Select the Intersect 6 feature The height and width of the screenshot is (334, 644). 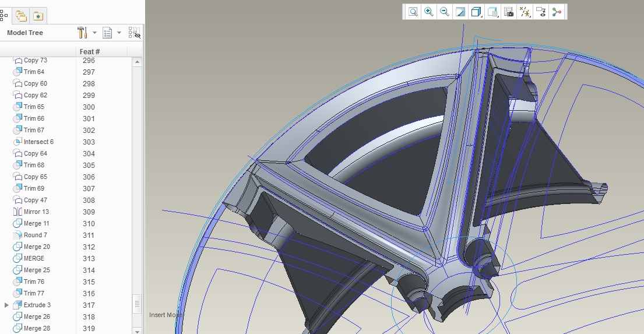coord(38,142)
